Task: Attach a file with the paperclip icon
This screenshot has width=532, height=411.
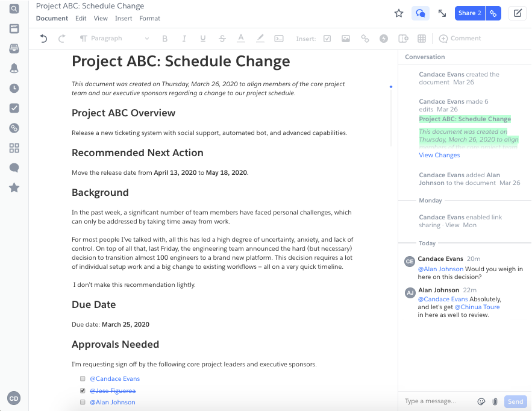Action: coord(495,401)
